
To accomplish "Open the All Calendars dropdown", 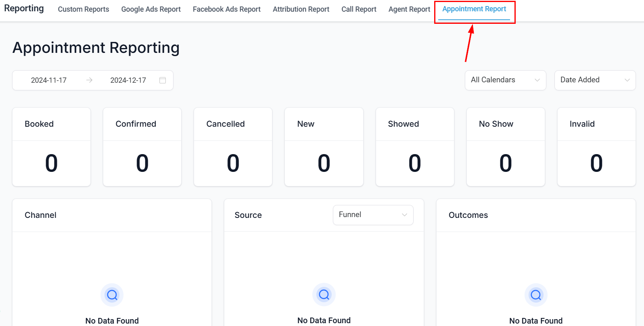I will tap(505, 80).
